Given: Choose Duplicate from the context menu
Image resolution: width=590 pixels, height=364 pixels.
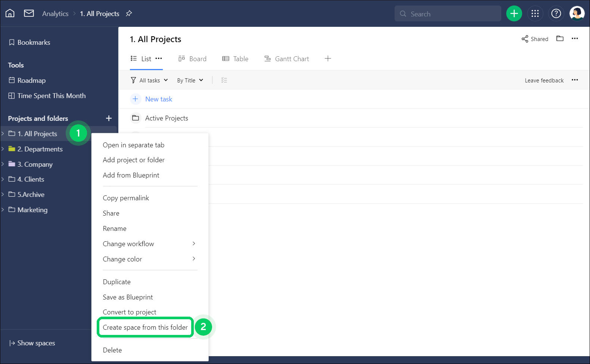Looking at the screenshot, I should [x=117, y=282].
